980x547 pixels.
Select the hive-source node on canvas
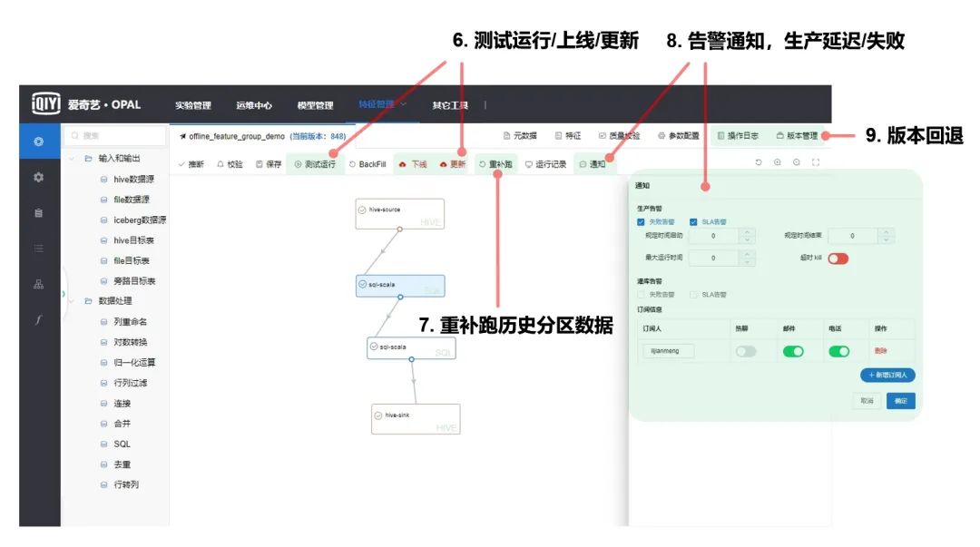pyautogui.click(x=399, y=214)
